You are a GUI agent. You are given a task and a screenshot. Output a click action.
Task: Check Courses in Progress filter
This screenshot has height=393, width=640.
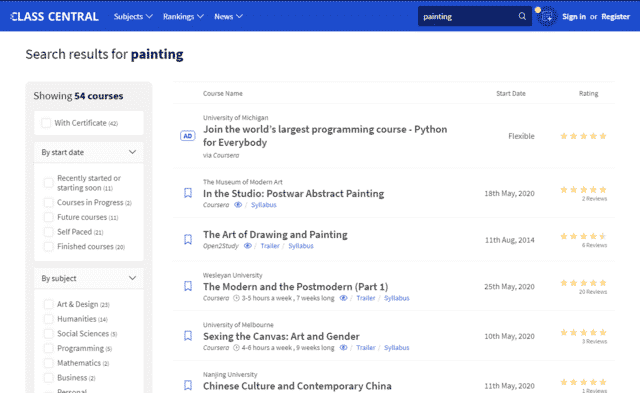pyautogui.click(x=49, y=202)
